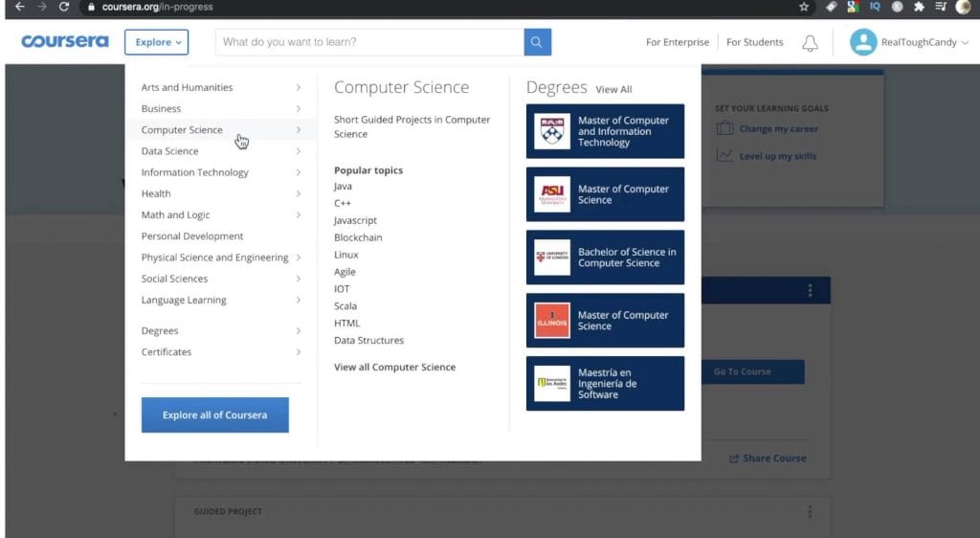Click the Penn university logo thumbnail
Screen dimensions: 980x538
click(x=552, y=131)
